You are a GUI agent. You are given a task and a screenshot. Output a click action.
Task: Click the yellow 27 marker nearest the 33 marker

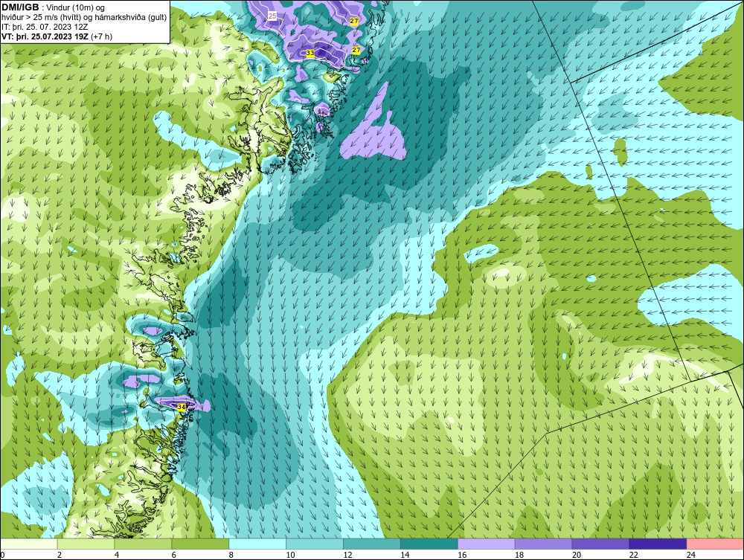pyautogui.click(x=356, y=50)
